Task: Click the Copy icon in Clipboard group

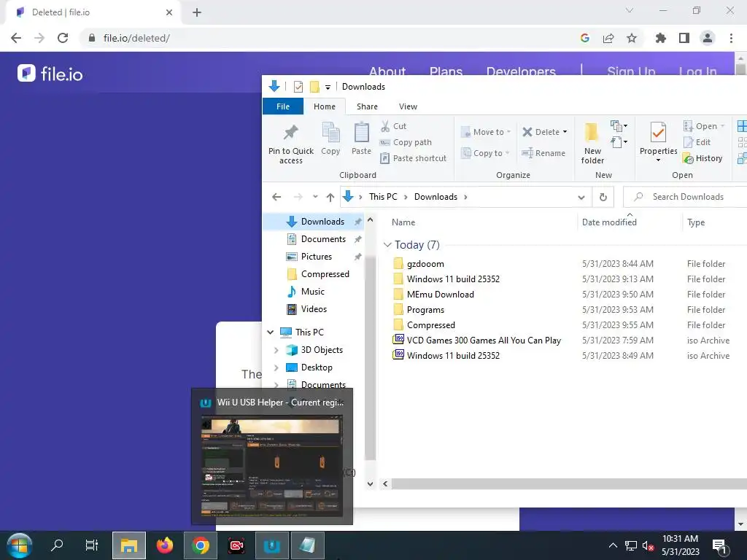Action: tap(330, 133)
